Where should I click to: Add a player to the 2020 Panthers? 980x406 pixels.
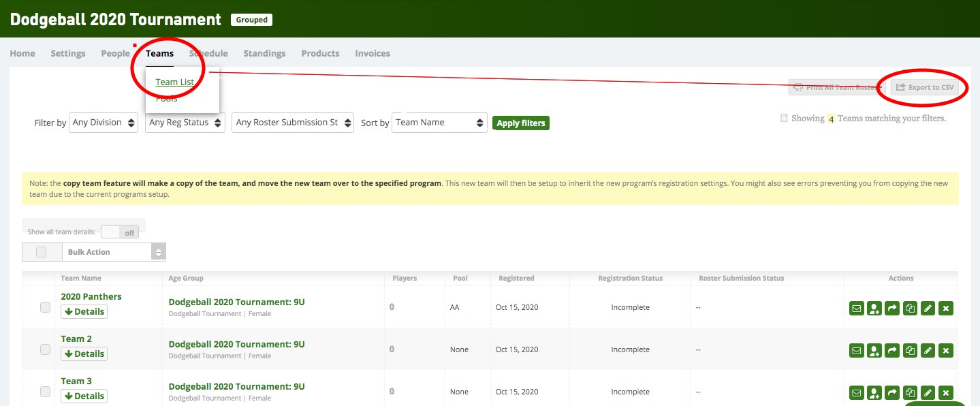click(874, 308)
